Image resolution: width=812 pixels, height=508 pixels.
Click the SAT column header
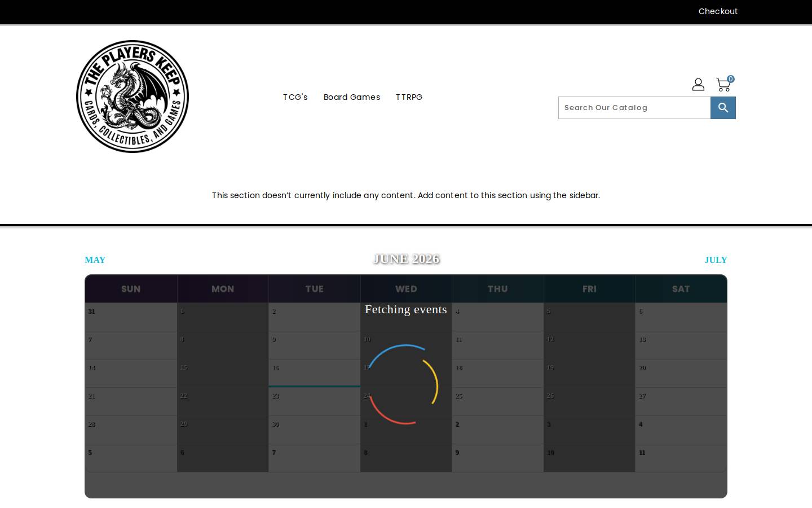tap(681, 289)
